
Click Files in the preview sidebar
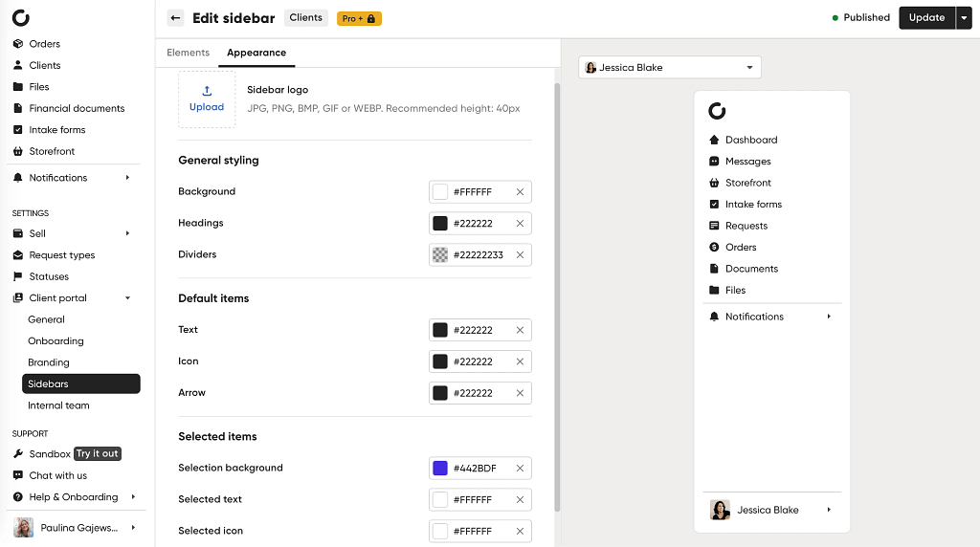(x=735, y=291)
